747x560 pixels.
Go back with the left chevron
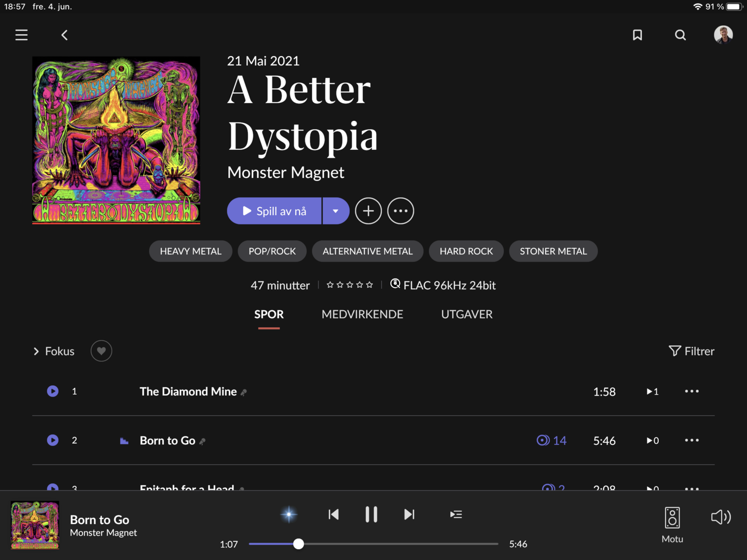[64, 35]
